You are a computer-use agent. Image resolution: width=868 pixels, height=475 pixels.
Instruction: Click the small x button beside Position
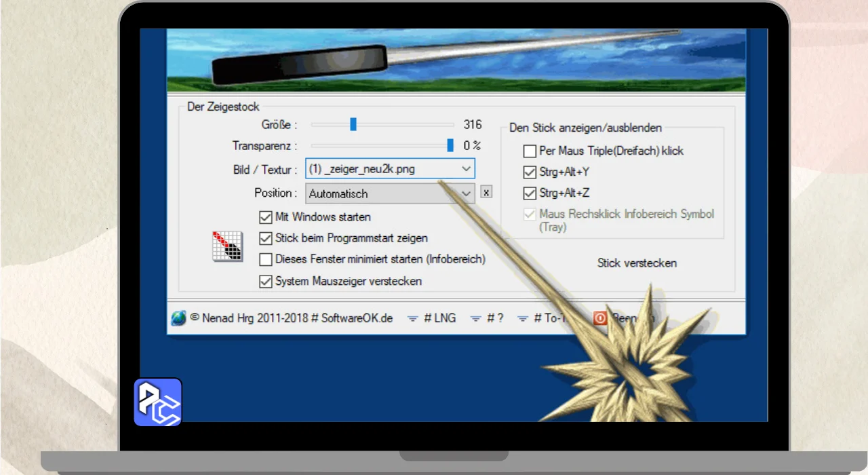point(486,192)
